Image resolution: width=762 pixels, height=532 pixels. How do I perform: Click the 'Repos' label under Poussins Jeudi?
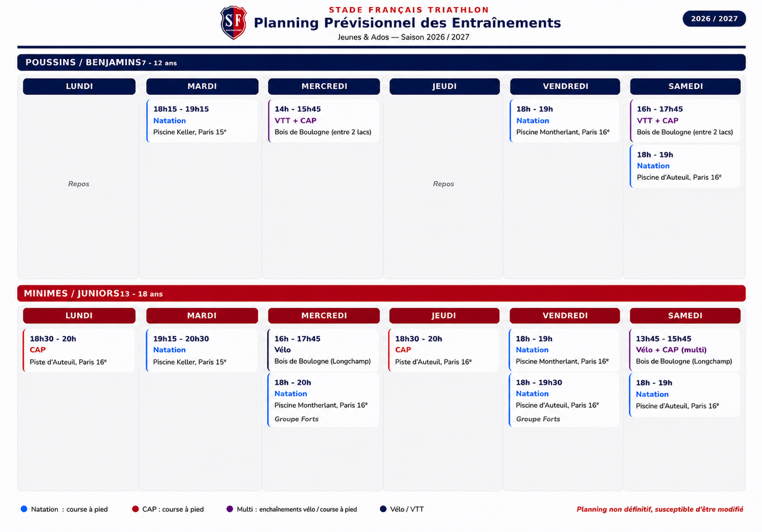coord(444,184)
